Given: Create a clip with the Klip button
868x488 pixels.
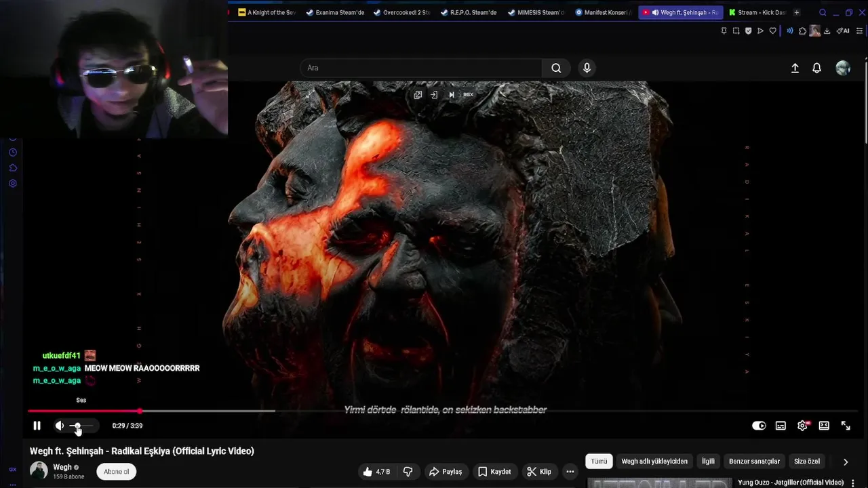Looking at the screenshot, I should [539, 472].
